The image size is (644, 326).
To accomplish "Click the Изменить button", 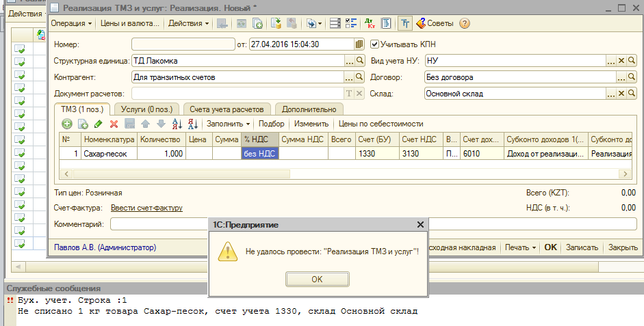I will click(x=311, y=124).
